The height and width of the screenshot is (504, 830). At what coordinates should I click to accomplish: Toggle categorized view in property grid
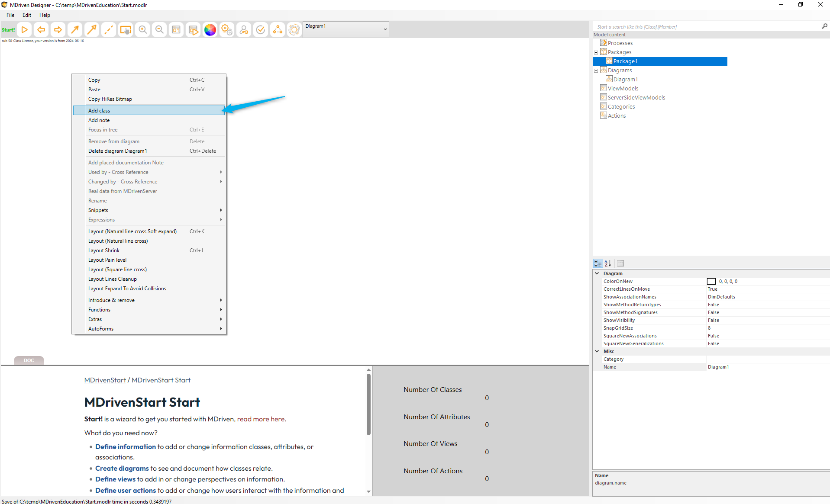598,263
